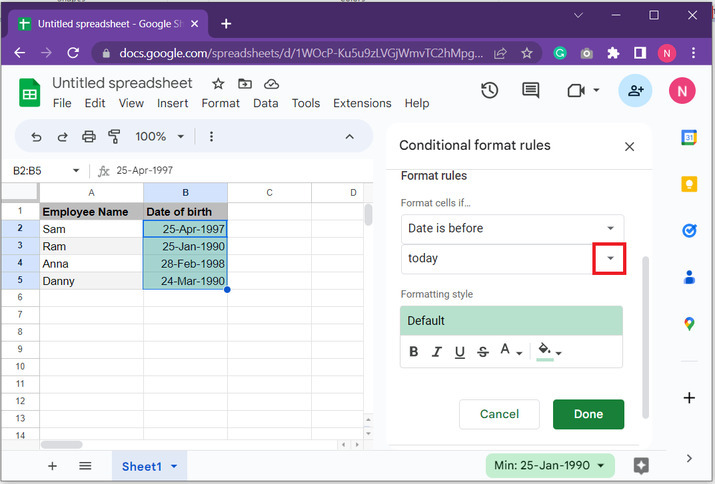This screenshot has height=484, width=715.
Task: Click the Print icon
Action: point(88,136)
